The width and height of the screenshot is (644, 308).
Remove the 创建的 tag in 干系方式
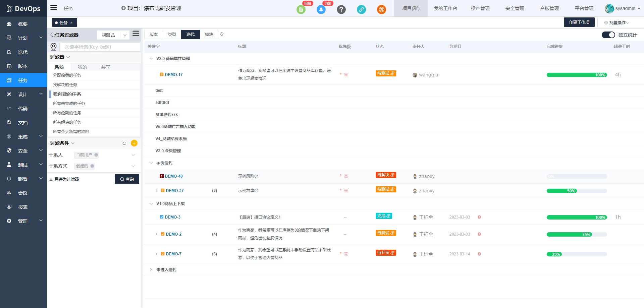(x=92, y=166)
